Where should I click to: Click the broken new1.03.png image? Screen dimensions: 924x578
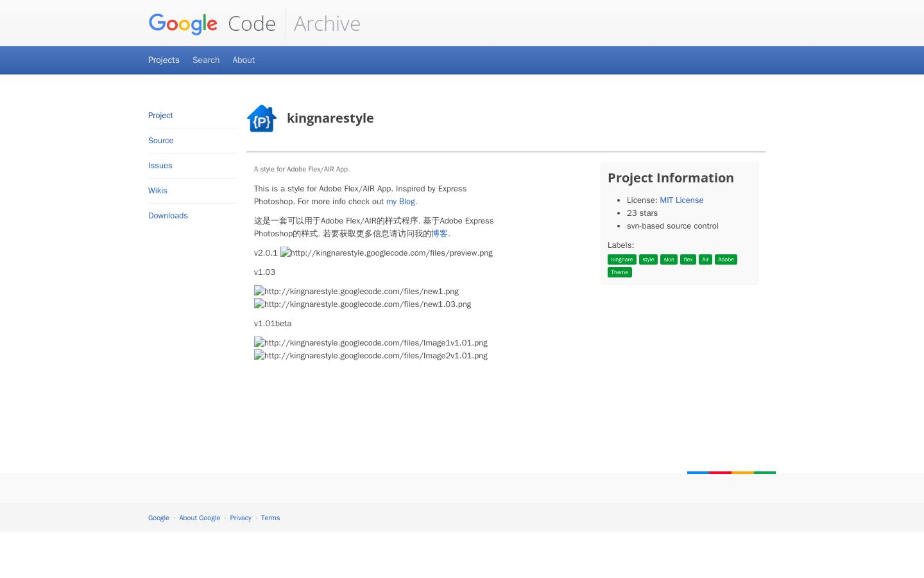pyautogui.click(x=363, y=304)
